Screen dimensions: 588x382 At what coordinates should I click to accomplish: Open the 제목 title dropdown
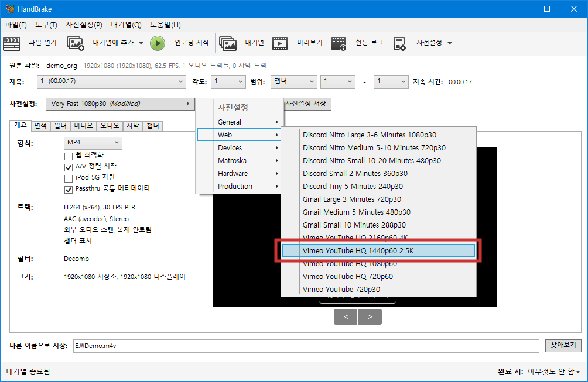coord(111,82)
